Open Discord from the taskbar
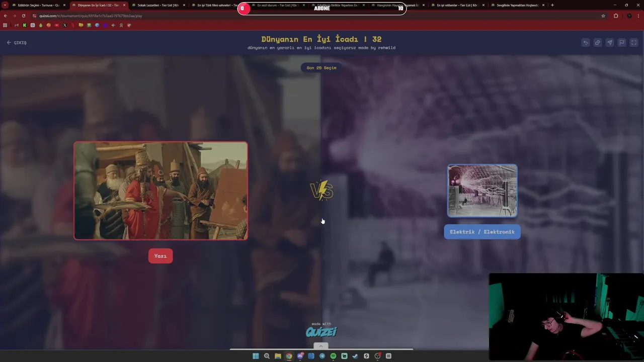 click(300, 356)
